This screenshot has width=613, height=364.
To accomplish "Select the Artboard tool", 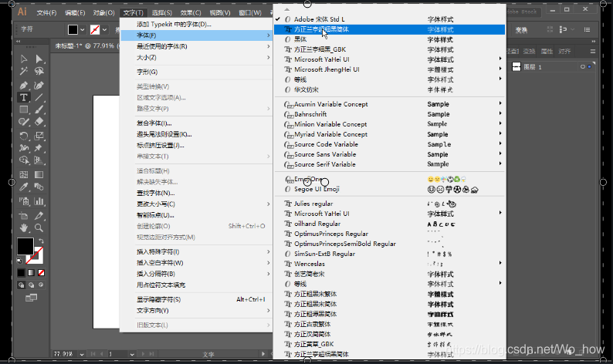I will [x=24, y=216].
